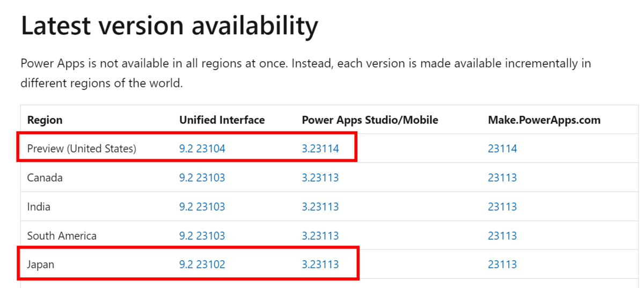The width and height of the screenshot is (644, 288).
Task: Open Preview Power Apps Studio version 3.23114
Action: 320,149
